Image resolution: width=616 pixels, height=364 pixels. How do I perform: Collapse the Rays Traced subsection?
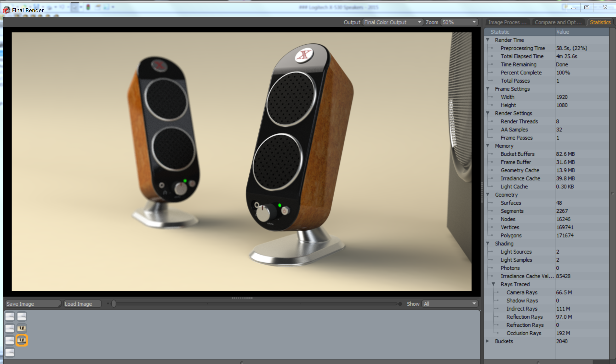pyautogui.click(x=493, y=284)
